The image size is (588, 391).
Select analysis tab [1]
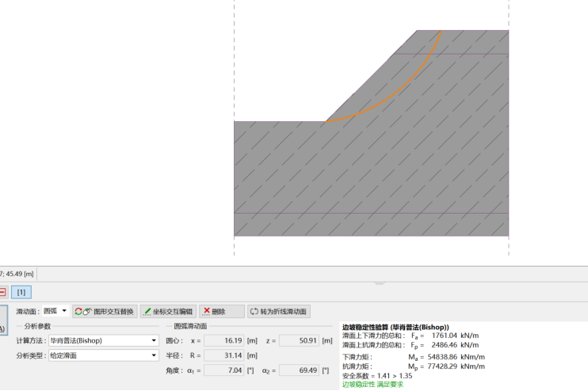(x=21, y=292)
